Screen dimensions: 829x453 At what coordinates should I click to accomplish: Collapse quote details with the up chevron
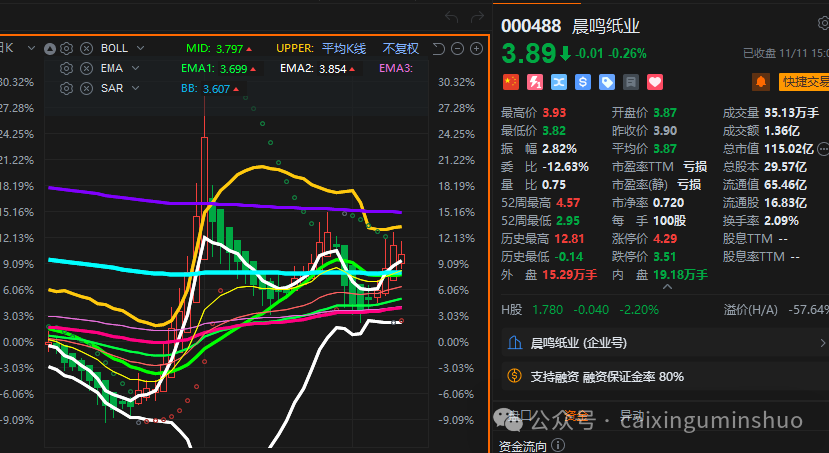[667, 287]
